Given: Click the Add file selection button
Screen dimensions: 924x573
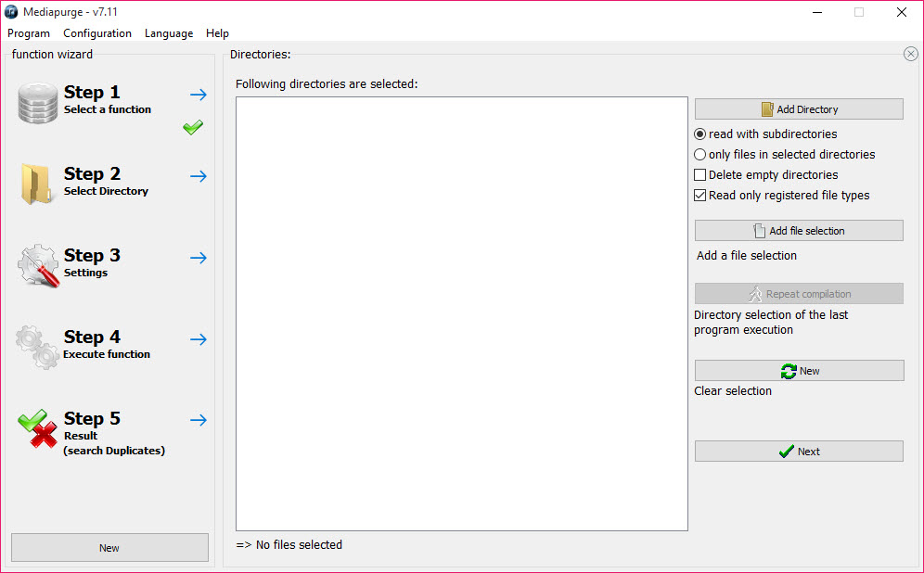Looking at the screenshot, I should click(799, 230).
